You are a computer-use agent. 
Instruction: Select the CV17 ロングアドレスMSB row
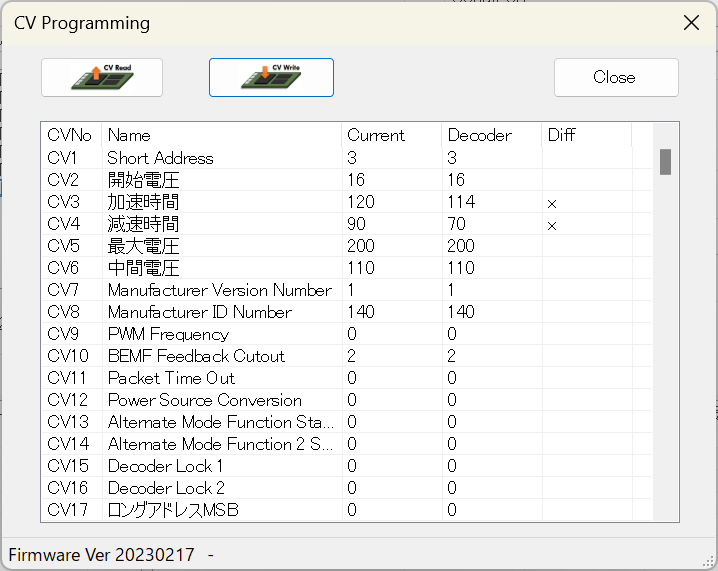(x=173, y=510)
